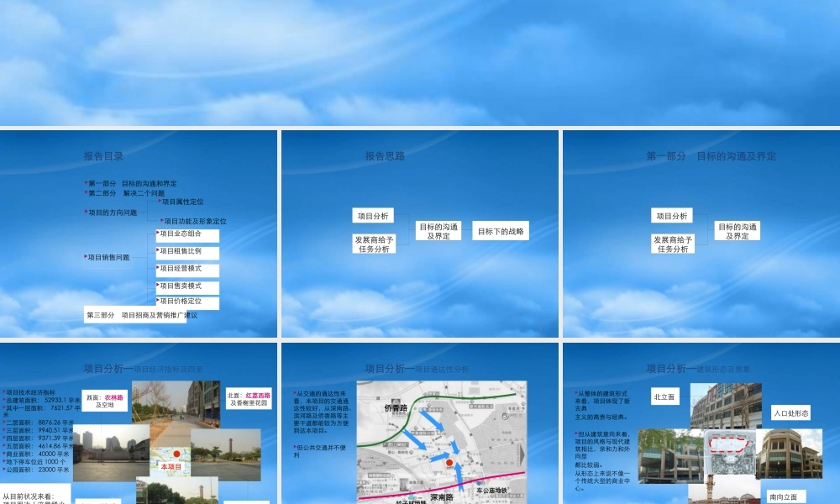Select the 北面：红荔西路 caption box
The height and width of the screenshot is (504, 840).
point(249,398)
